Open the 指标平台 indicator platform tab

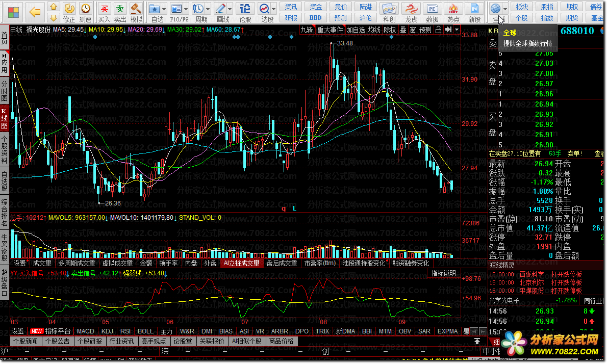click(x=50, y=331)
